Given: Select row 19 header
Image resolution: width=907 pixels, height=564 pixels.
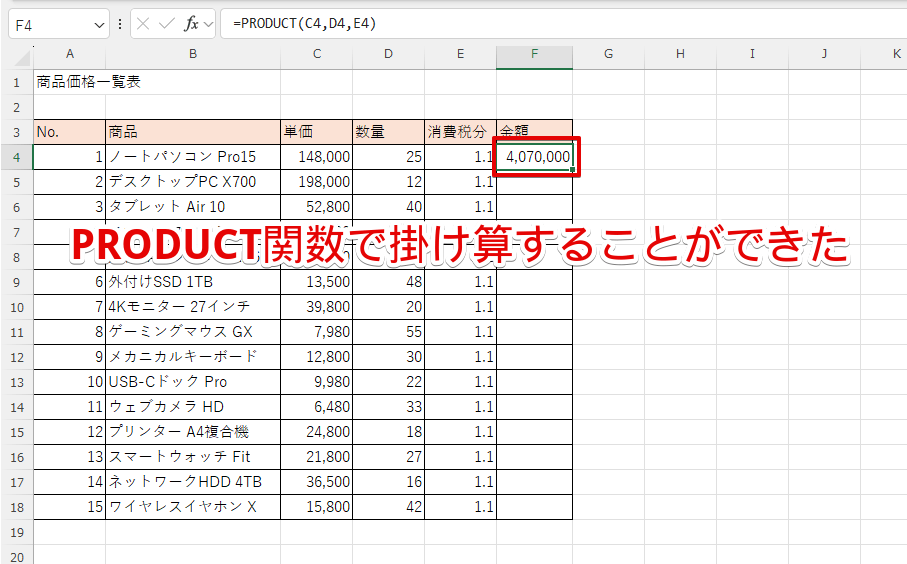Looking at the screenshot, I should 17,532.
